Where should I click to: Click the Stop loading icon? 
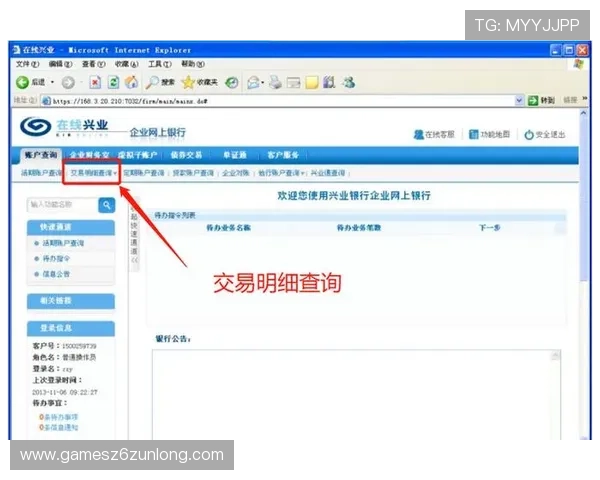pyautogui.click(x=95, y=82)
